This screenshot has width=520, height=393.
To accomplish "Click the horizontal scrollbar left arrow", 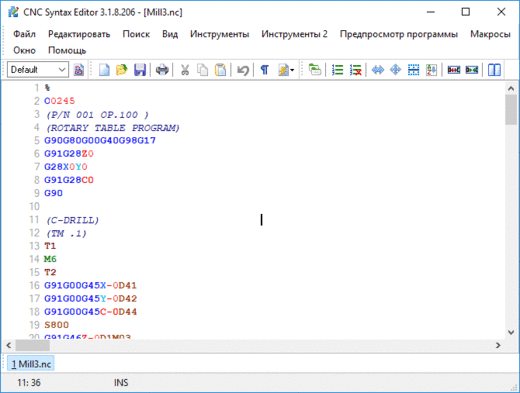I will [x=9, y=345].
